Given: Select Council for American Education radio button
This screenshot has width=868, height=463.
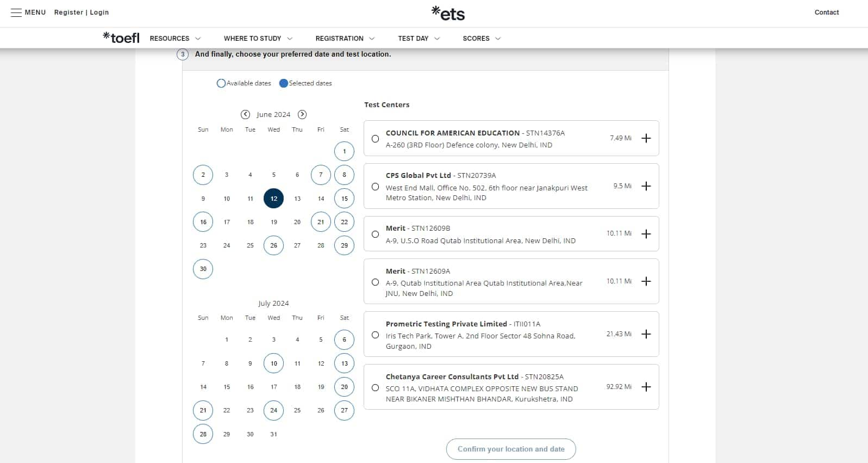Looking at the screenshot, I should pyautogui.click(x=375, y=139).
